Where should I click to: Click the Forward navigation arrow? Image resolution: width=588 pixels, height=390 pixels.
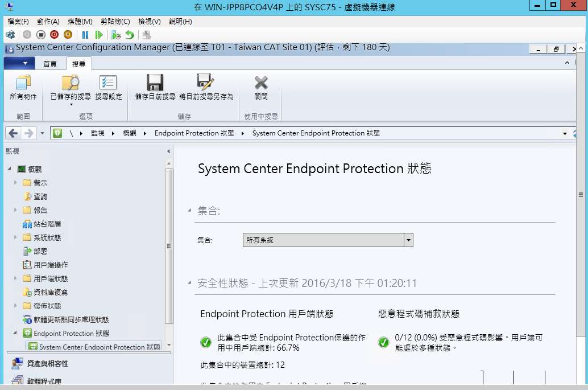[x=29, y=133]
